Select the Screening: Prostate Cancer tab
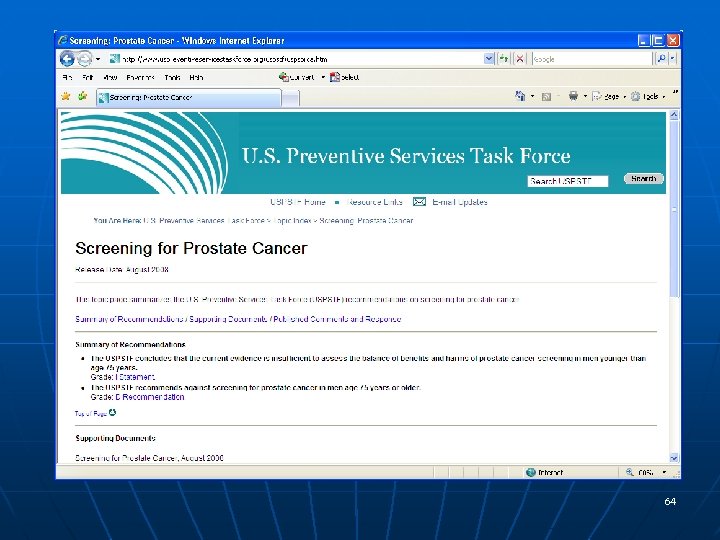Image resolution: width=720 pixels, height=540 pixels. pyautogui.click(x=188, y=97)
